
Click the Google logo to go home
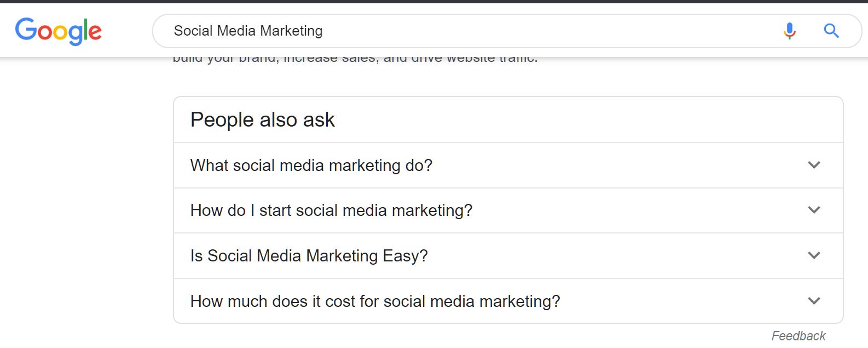[x=59, y=31]
